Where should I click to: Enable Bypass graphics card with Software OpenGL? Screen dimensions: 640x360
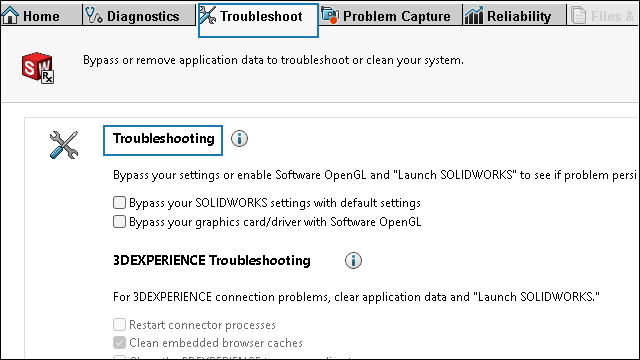119,222
